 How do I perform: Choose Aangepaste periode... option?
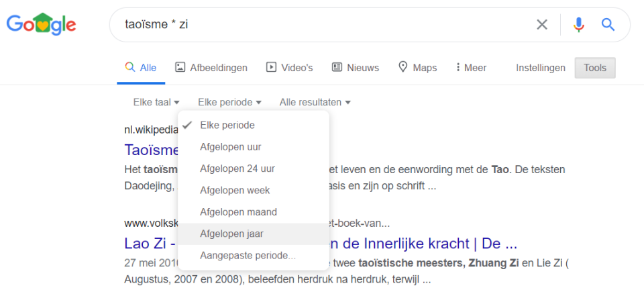pyautogui.click(x=248, y=256)
